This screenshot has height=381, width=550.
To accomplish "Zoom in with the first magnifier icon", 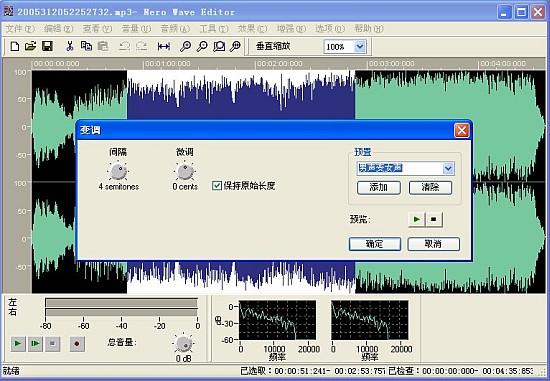I will [x=186, y=46].
